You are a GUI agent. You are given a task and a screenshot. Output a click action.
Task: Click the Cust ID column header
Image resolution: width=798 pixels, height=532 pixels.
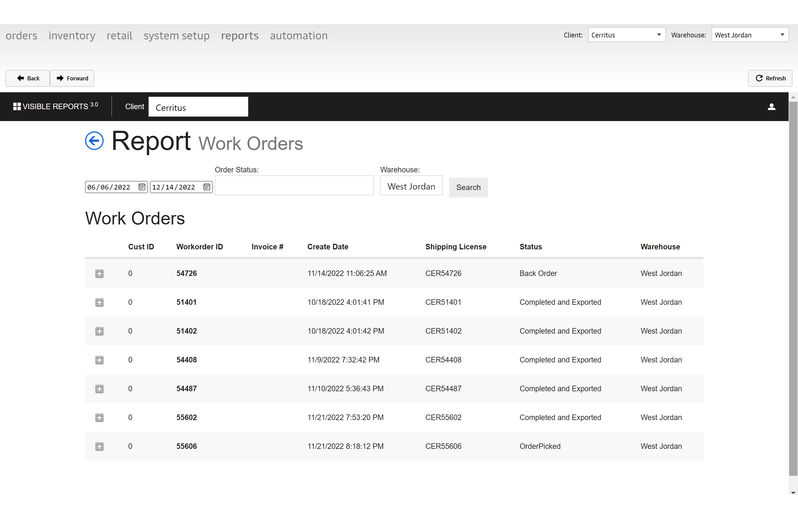point(141,247)
